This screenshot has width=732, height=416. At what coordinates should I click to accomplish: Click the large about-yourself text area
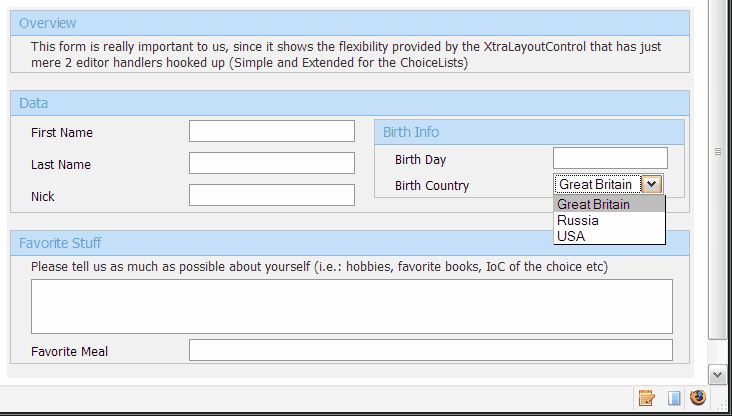352,307
